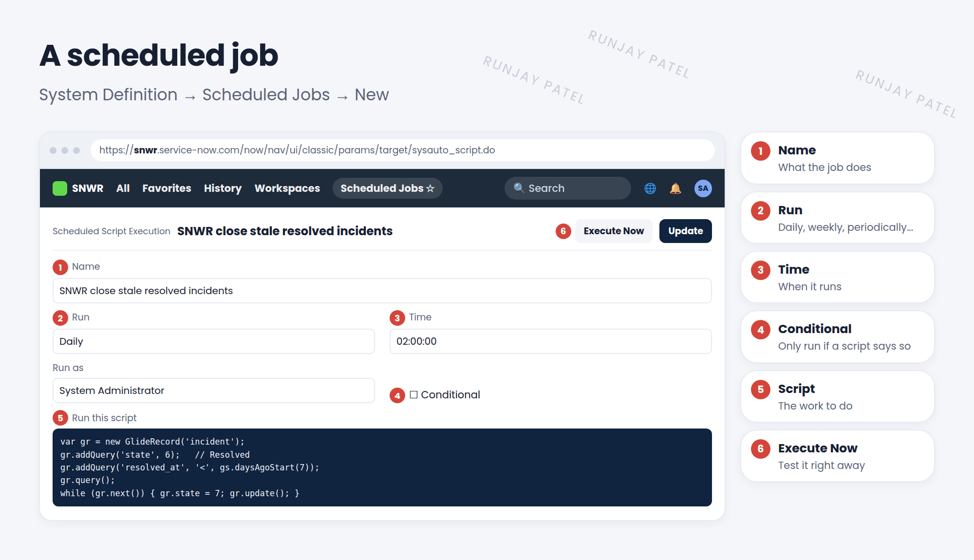This screenshot has height=560, width=974.
Task: Select the Script legend card
Action: coord(837,396)
